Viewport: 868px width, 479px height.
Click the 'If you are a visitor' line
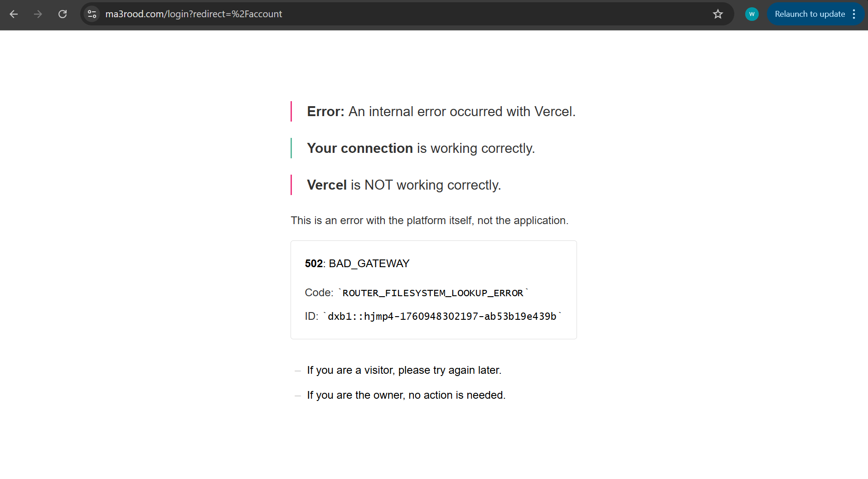pos(404,370)
